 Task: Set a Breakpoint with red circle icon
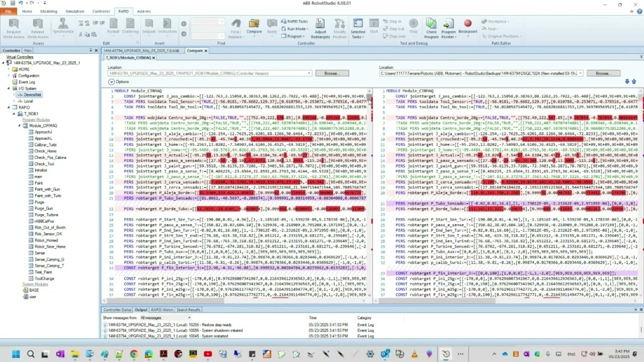click(x=468, y=23)
